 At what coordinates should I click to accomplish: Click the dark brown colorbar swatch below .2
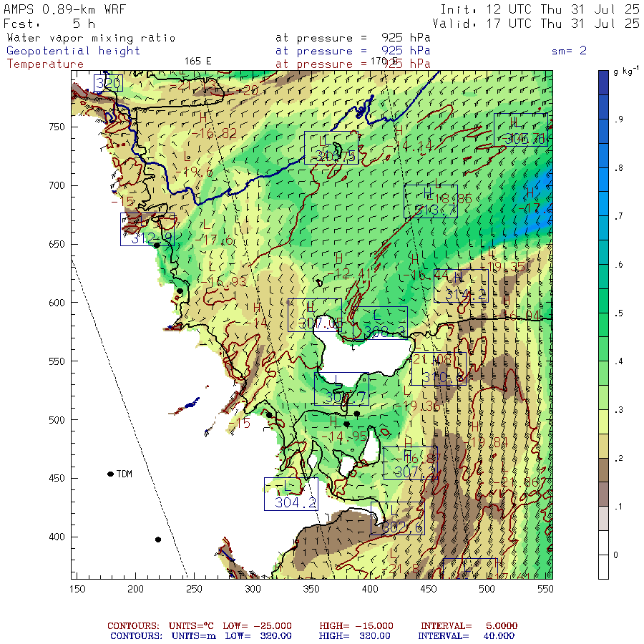603,470
